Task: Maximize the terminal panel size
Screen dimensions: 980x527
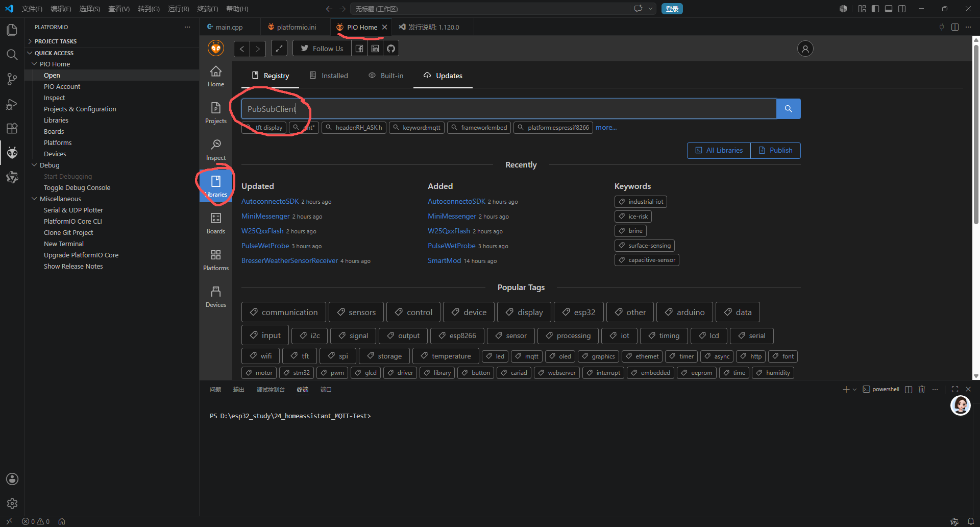Action: point(955,389)
